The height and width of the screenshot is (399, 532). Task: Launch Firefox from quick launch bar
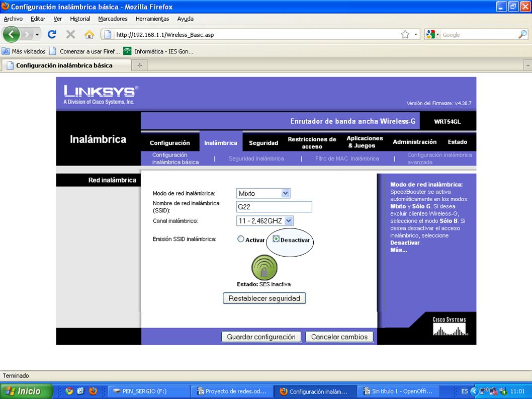[93, 391]
